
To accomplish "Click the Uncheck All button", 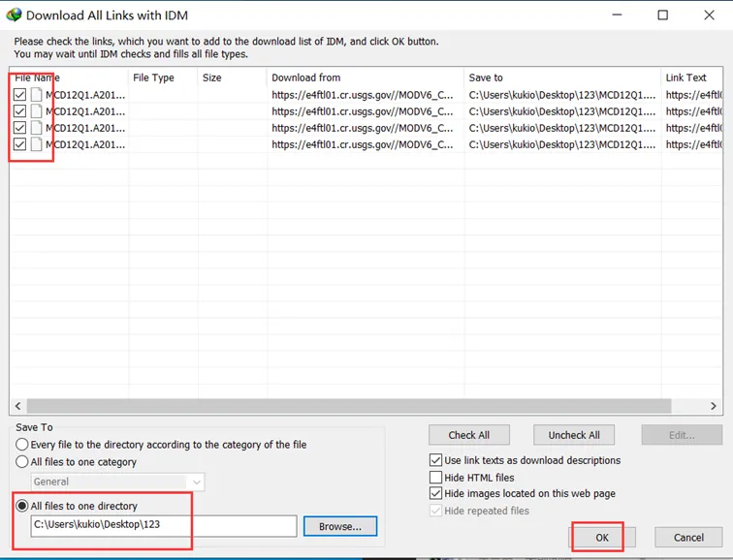I will click(574, 435).
